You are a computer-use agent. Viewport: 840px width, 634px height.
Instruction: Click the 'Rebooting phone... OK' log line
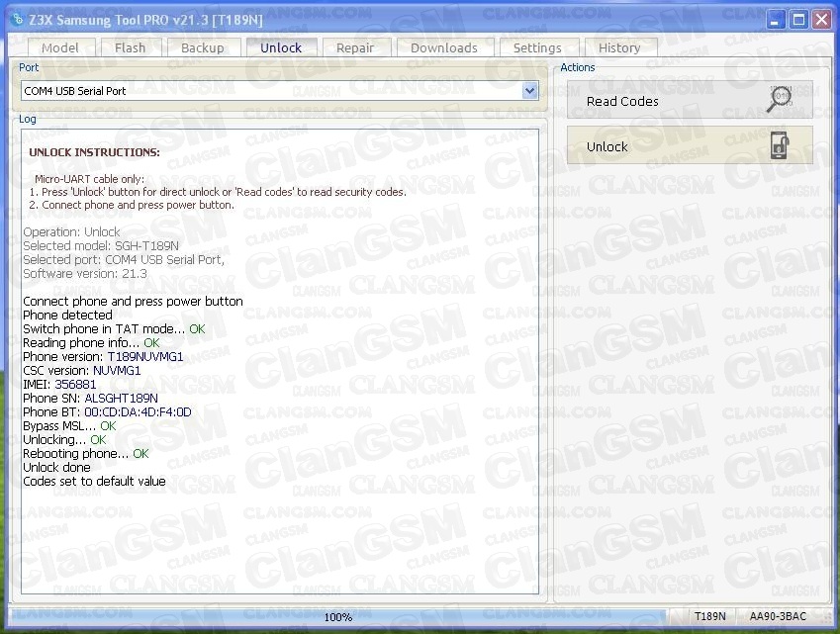pyautogui.click(x=86, y=454)
